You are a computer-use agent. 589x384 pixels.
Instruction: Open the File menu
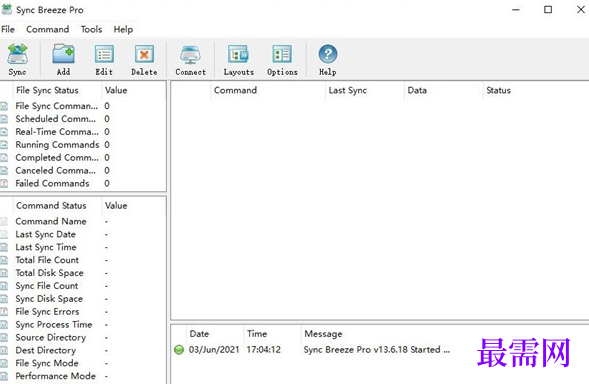pos(8,29)
